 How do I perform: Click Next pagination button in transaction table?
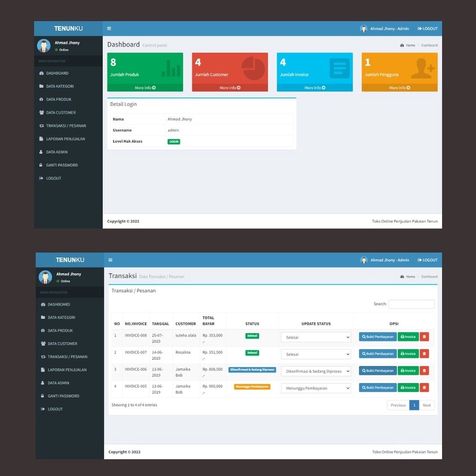tap(427, 405)
